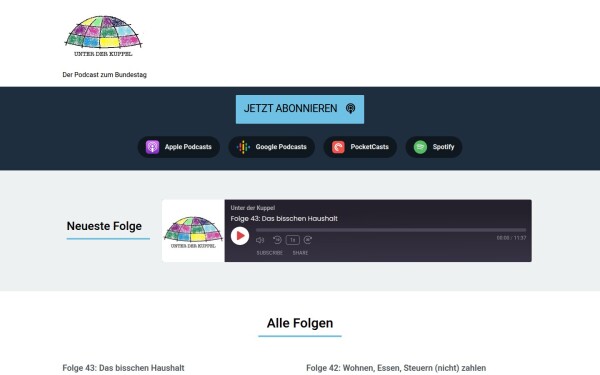Click the Apple Podcasts icon
The height and width of the screenshot is (375, 600).
[x=152, y=147]
